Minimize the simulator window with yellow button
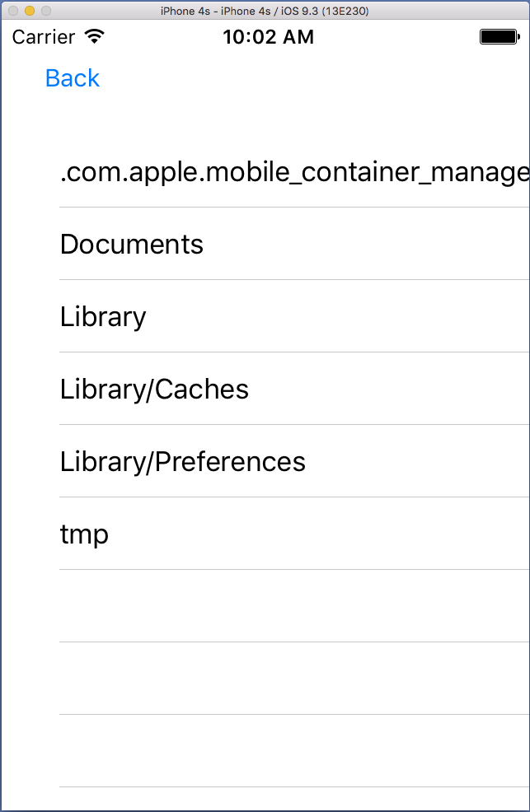The height and width of the screenshot is (812, 530). (29, 11)
